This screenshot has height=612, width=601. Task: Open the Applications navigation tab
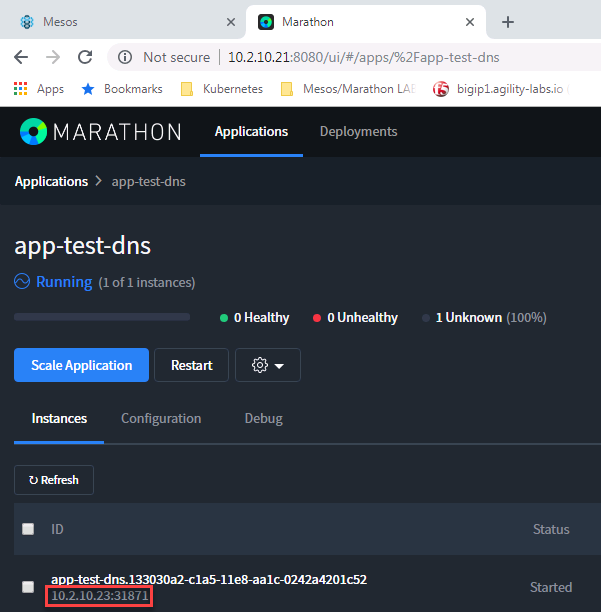(x=251, y=132)
